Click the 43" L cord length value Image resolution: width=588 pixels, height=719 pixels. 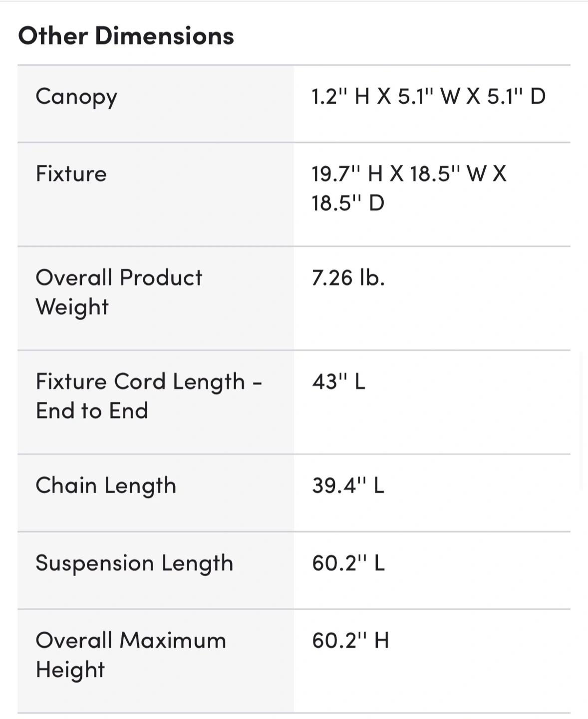pyautogui.click(x=338, y=382)
